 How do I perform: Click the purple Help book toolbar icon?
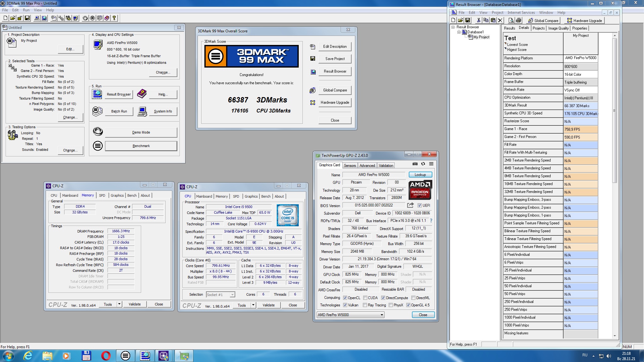[x=107, y=18]
